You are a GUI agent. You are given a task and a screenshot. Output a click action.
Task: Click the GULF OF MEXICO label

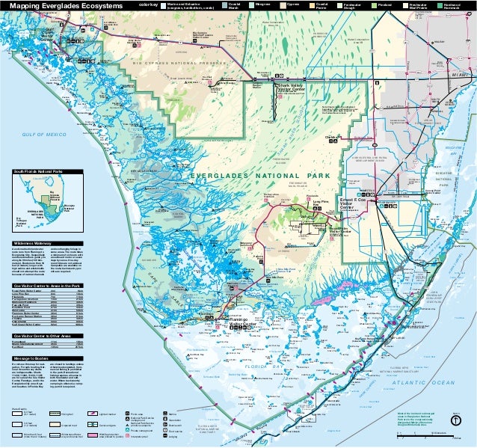(x=44, y=135)
